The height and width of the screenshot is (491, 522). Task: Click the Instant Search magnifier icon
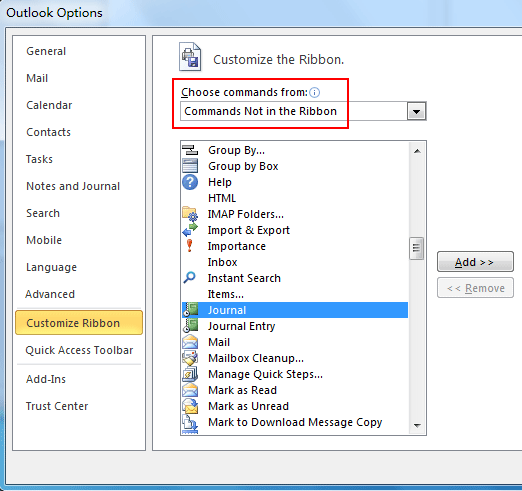pyautogui.click(x=189, y=278)
